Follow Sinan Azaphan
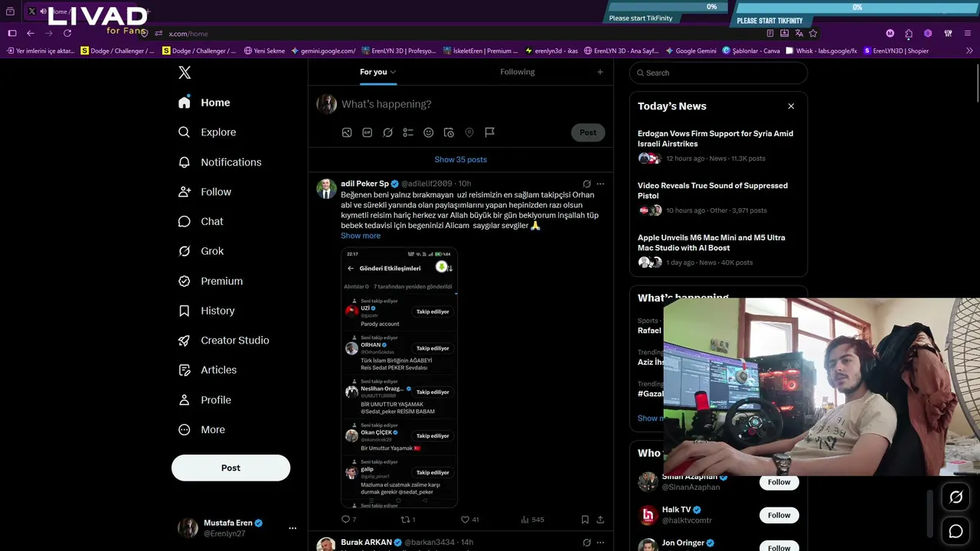The height and width of the screenshot is (551, 980). click(x=779, y=482)
